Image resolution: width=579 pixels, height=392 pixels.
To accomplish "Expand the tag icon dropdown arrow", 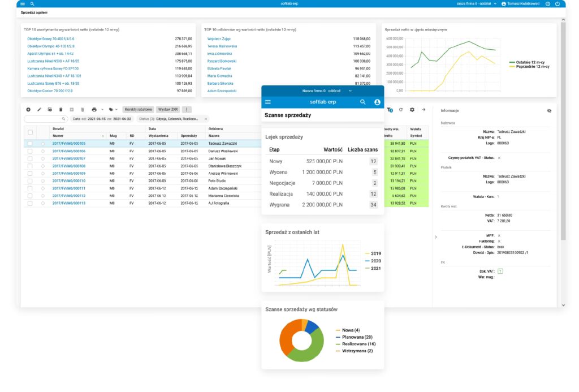I will (x=116, y=109).
